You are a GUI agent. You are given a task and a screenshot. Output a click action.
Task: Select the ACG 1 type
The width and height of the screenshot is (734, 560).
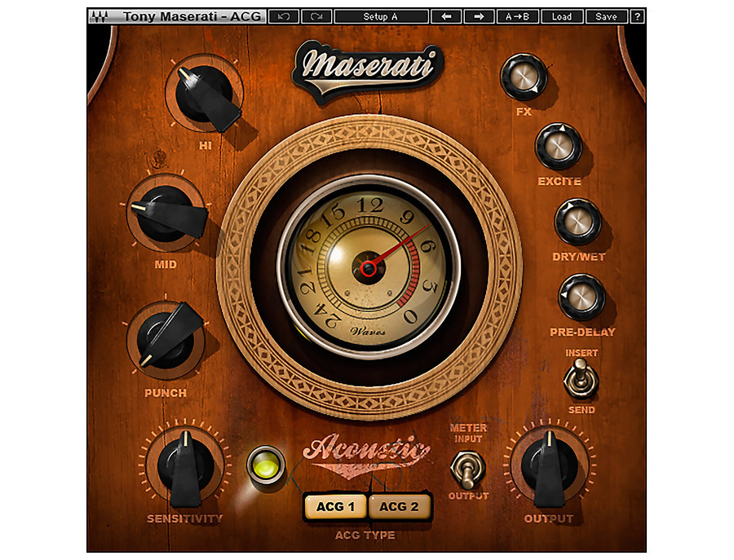tap(335, 507)
